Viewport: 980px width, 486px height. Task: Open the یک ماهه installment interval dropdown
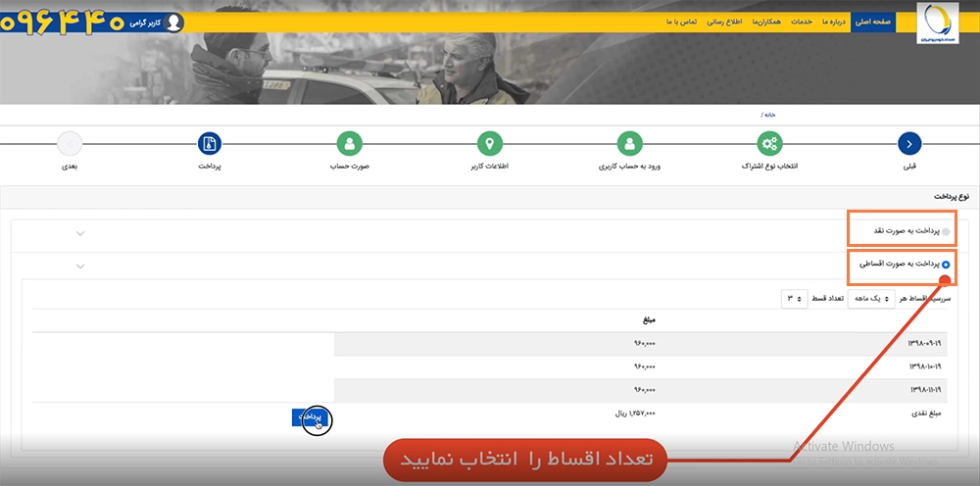[x=871, y=299]
